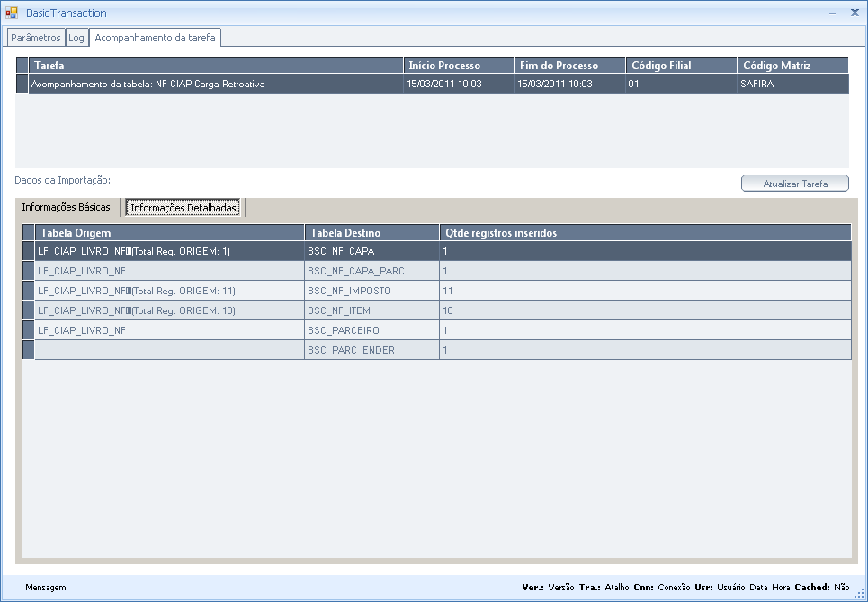Screen dimensions: 868x602
Task: Click the Início Processo column header
Action: coord(459,66)
